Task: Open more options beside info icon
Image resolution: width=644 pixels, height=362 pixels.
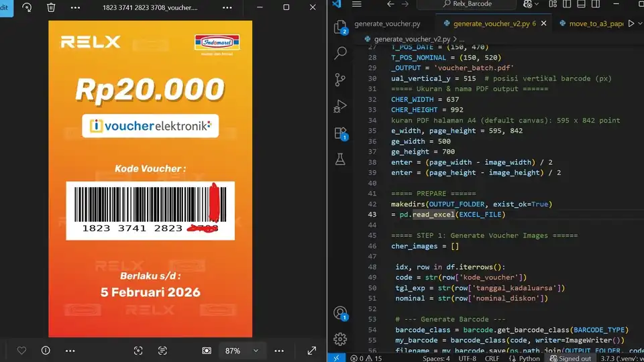Action: coord(70,351)
